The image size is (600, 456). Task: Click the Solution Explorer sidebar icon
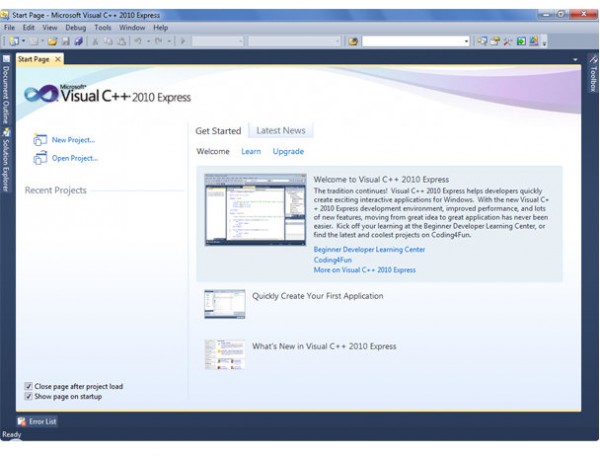click(x=6, y=133)
